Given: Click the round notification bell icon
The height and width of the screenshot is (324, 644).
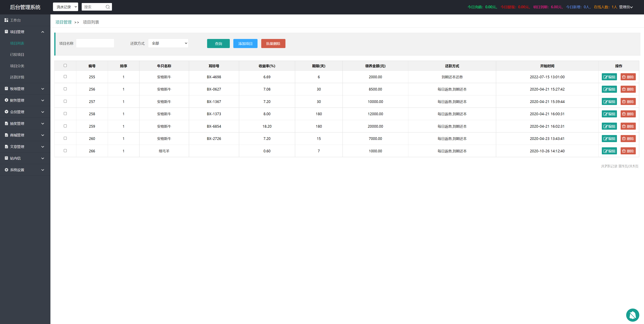Looking at the screenshot, I should 633,315.
